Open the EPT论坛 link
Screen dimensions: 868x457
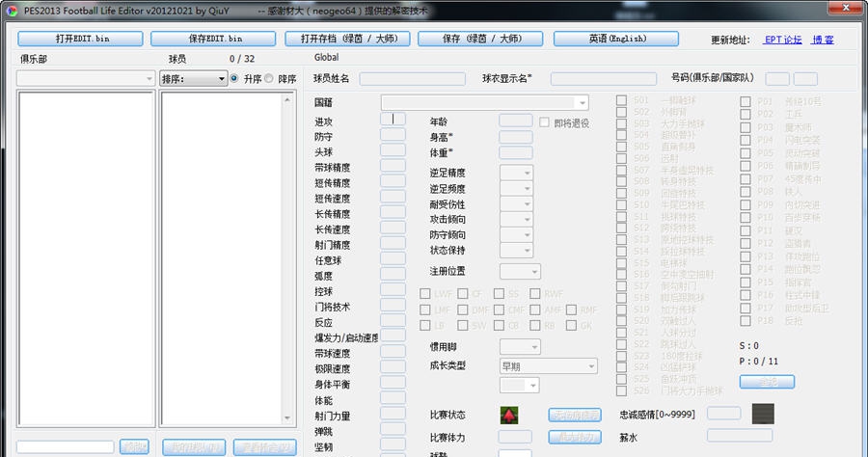(x=783, y=40)
